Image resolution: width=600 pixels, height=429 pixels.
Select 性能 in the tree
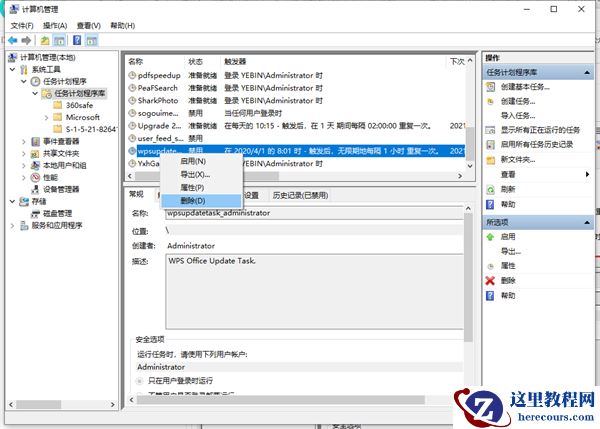pyautogui.click(x=50, y=177)
